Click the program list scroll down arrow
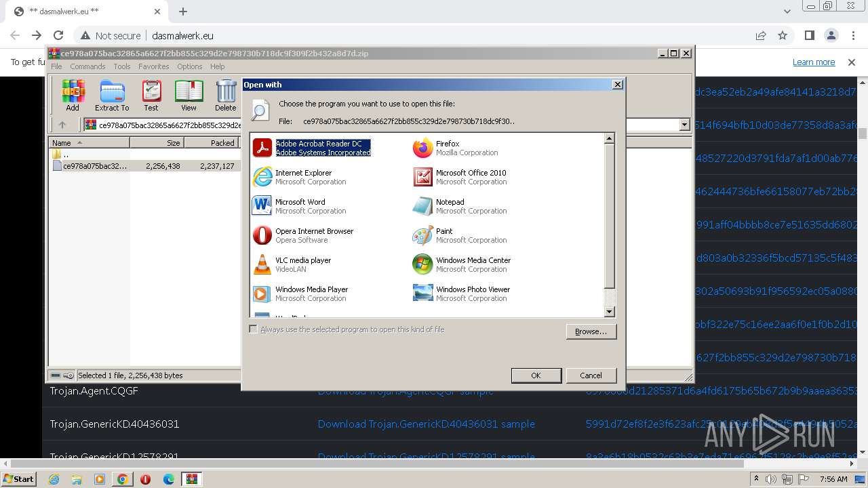 pos(609,312)
